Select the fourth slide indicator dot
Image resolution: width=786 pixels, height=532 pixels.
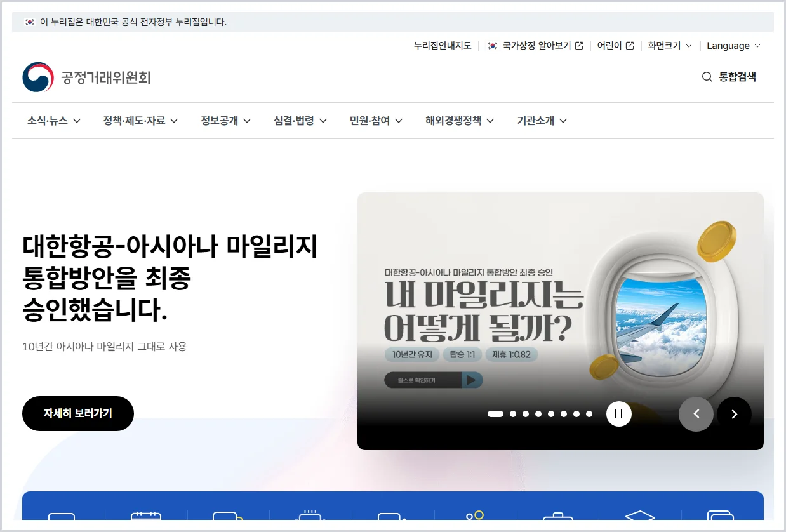click(x=538, y=414)
